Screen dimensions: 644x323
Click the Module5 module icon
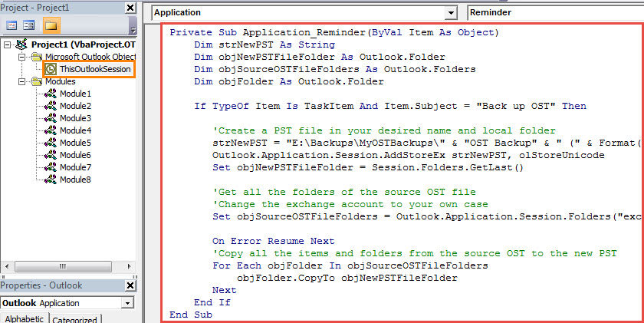[x=51, y=143]
